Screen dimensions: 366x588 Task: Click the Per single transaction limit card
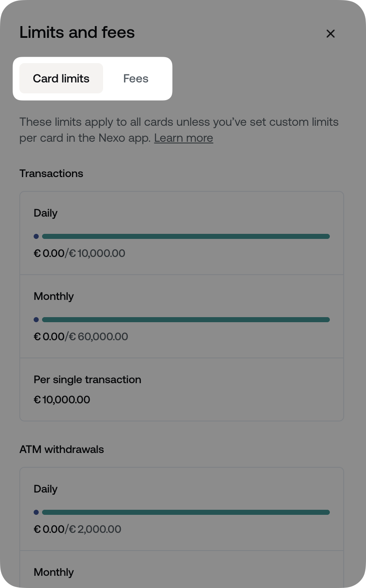coord(182,389)
